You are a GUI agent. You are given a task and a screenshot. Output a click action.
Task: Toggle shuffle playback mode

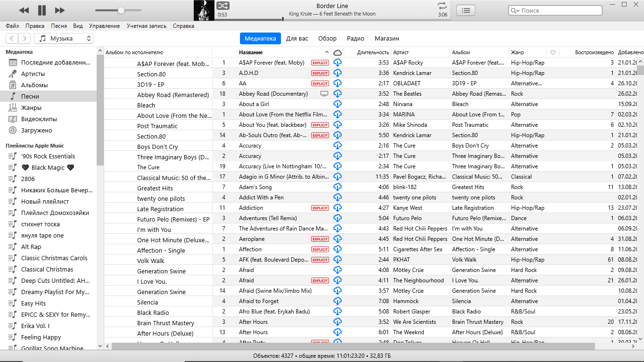(223, 6)
